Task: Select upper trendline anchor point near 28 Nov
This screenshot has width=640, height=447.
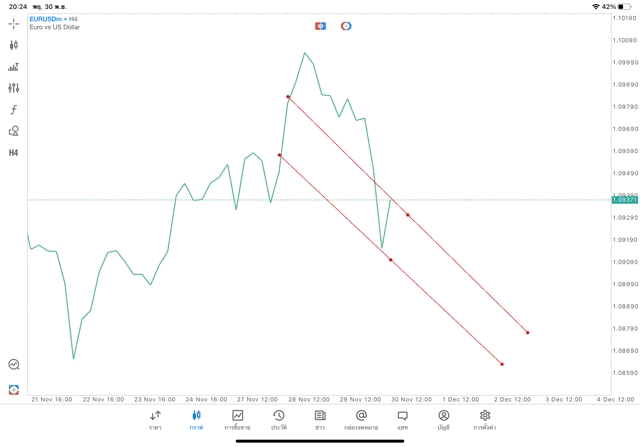Action: pyautogui.click(x=288, y=97)
